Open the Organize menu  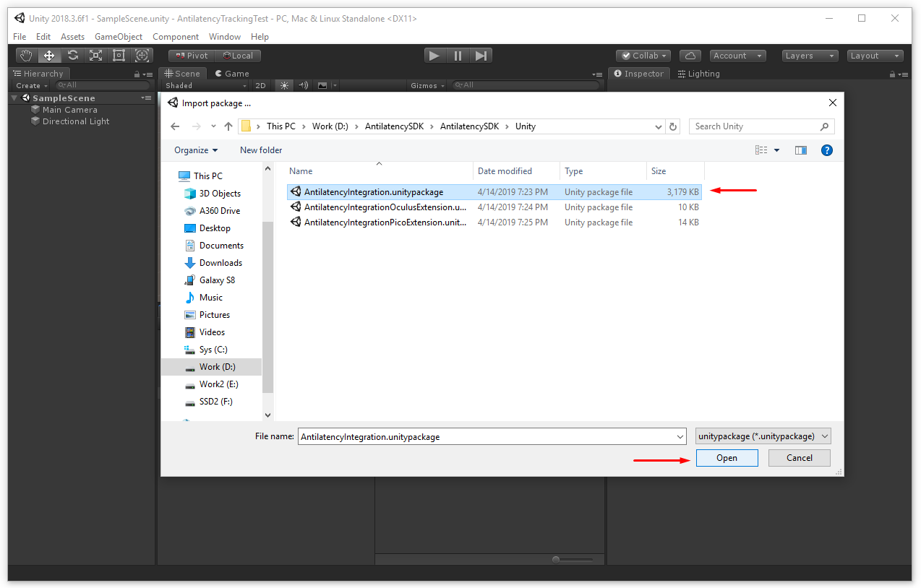pos(196,150)
